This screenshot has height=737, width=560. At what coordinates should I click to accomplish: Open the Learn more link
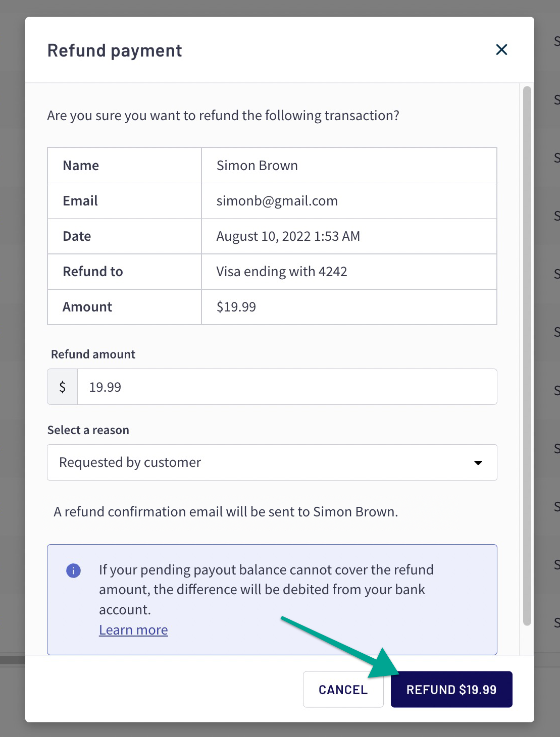pos(133,630)
